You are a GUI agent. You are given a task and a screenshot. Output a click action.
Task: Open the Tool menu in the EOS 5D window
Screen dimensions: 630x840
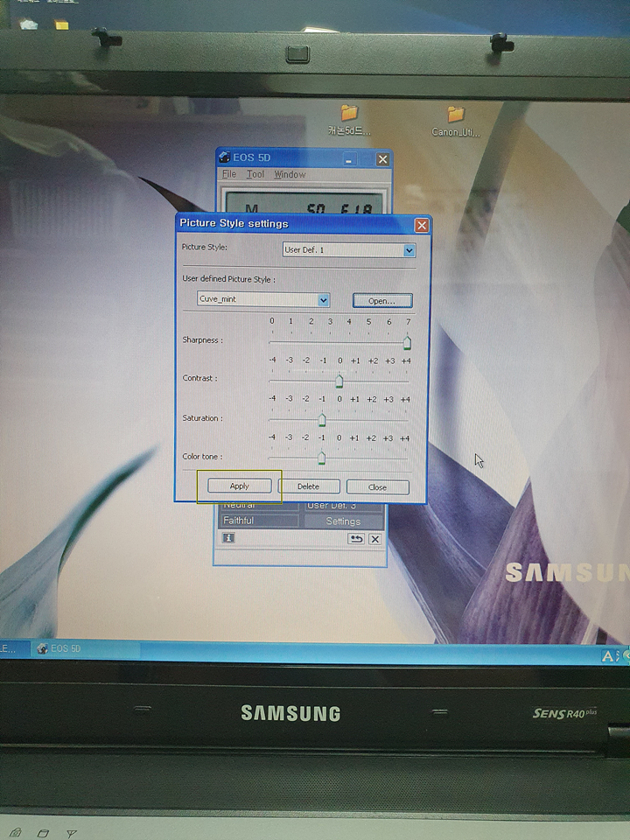click(x=255, y=174)
